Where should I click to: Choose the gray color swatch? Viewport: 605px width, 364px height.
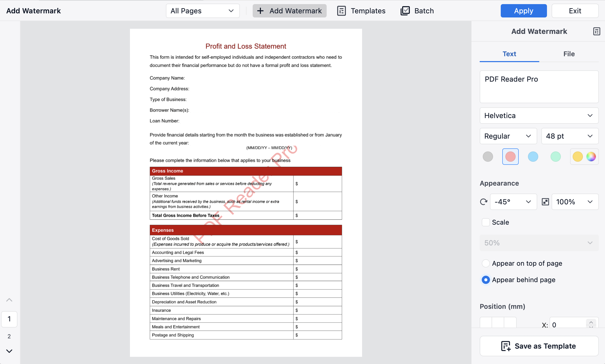(488, 157)
